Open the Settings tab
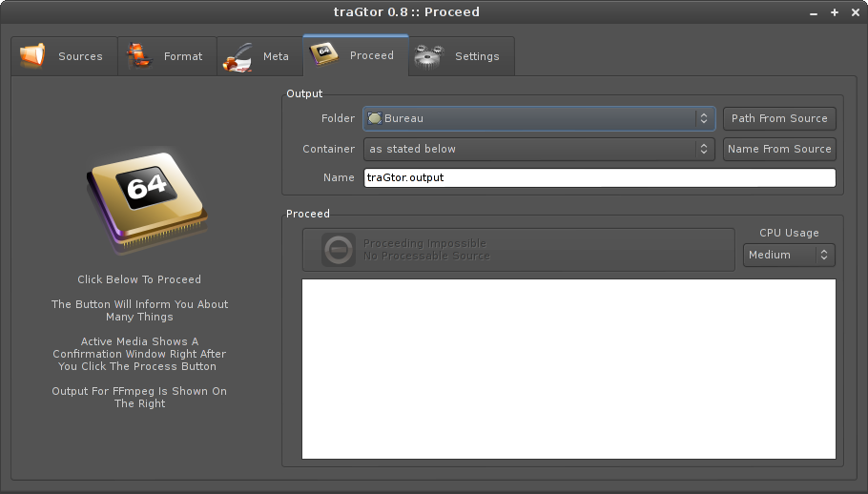This screenshot has width=868, height=494. pyautogui.click(x=462, y=56)
